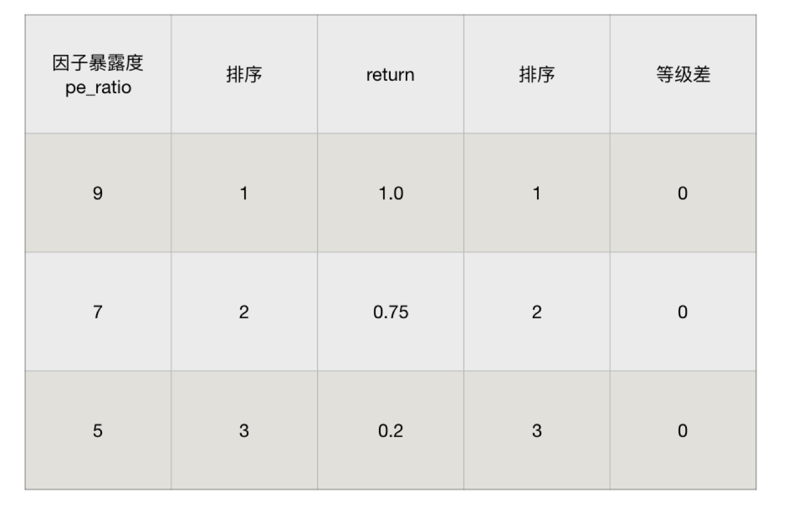This screenshot has height=510, width=812.
Task: Select the 排序 header beside pe_ratio column
Action: point(244,75)
